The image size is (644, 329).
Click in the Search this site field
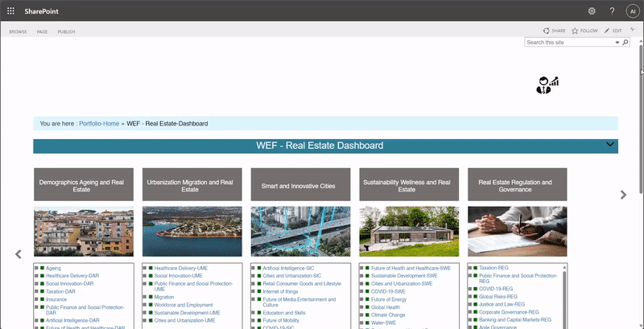tap(570, 43)
